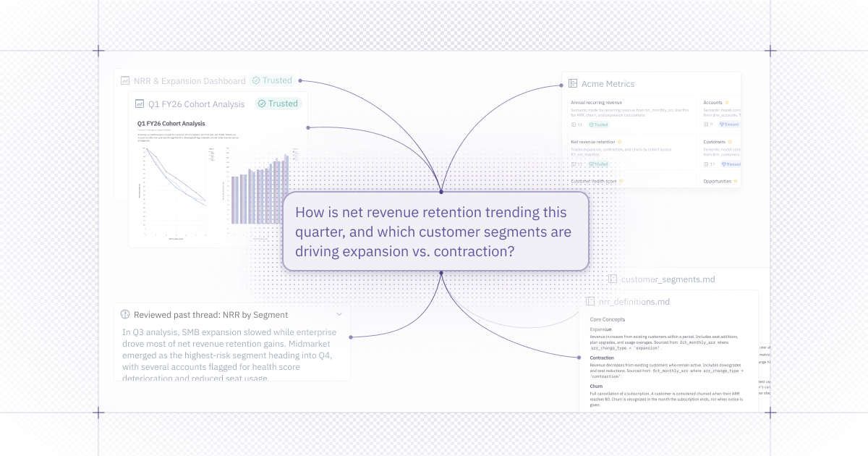Click the reviewed past thread brain icon
This screenshot has width=868, height=456.
(125, 315)
